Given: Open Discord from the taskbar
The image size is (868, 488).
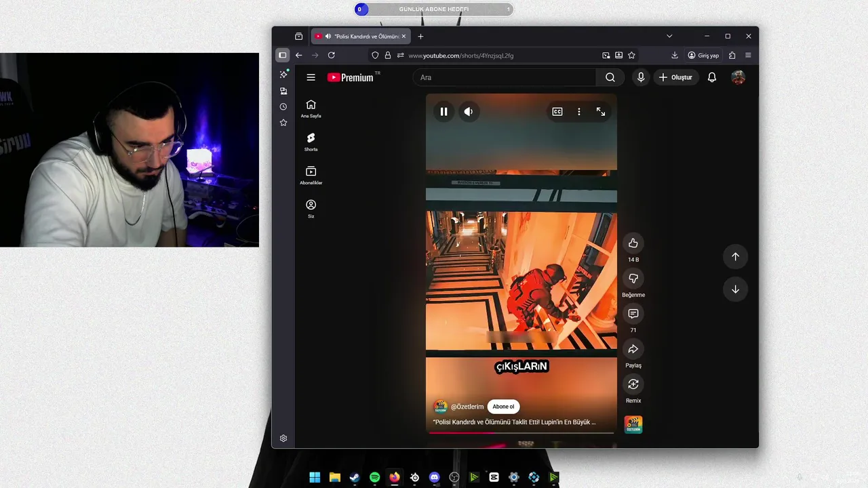Looking at the screenshot, I should [x=435, y=477].
